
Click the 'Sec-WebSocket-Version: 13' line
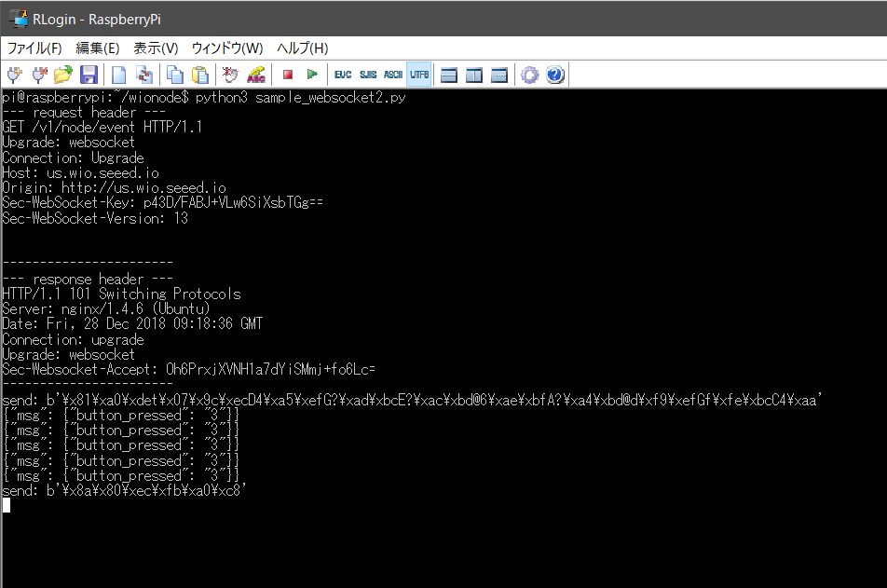click(95, 218)
